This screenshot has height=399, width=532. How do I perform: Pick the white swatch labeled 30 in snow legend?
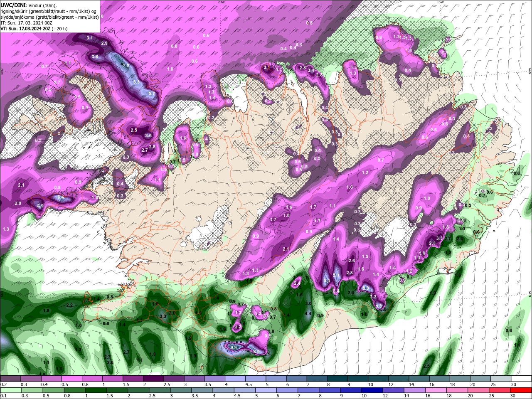point(522,379)
